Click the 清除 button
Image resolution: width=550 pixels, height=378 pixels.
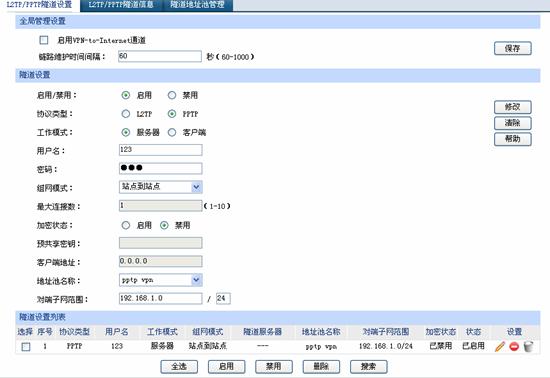point(512,123)
